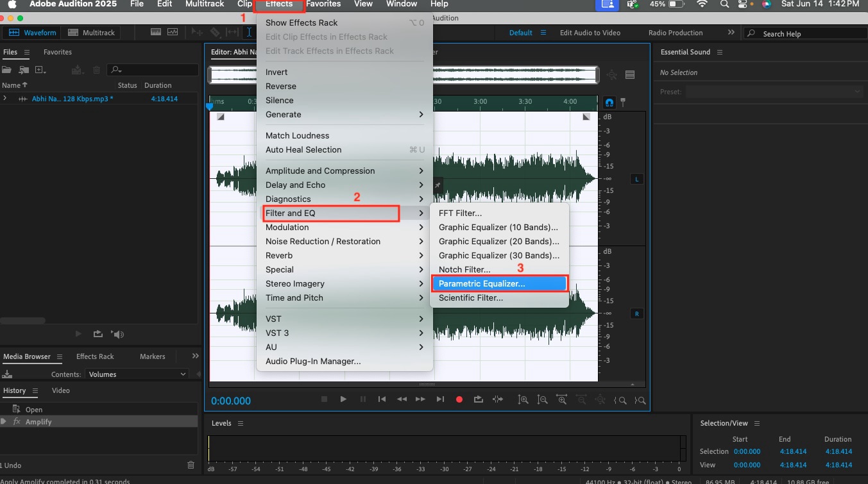Open the Noise Reduction / Restoration submenu

pyautogui.click(x=345, y=241)
